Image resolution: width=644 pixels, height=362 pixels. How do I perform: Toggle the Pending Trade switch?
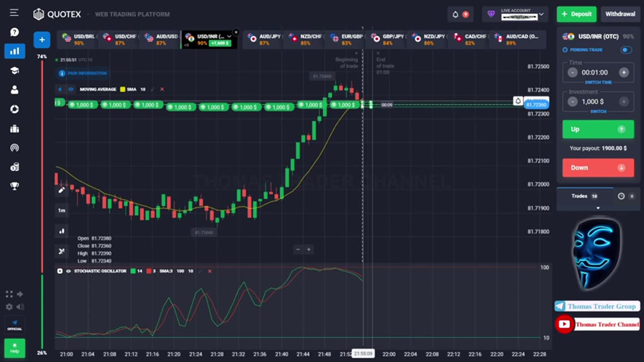(x=626, y=50)
